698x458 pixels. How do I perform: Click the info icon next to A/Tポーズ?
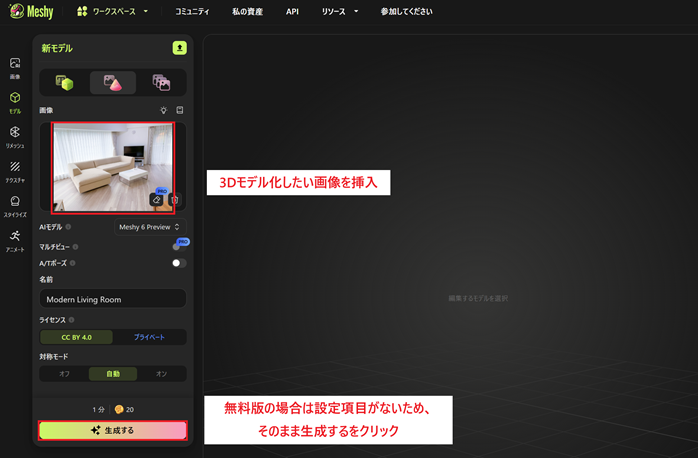pyautogui.click(x=73, y=263)
